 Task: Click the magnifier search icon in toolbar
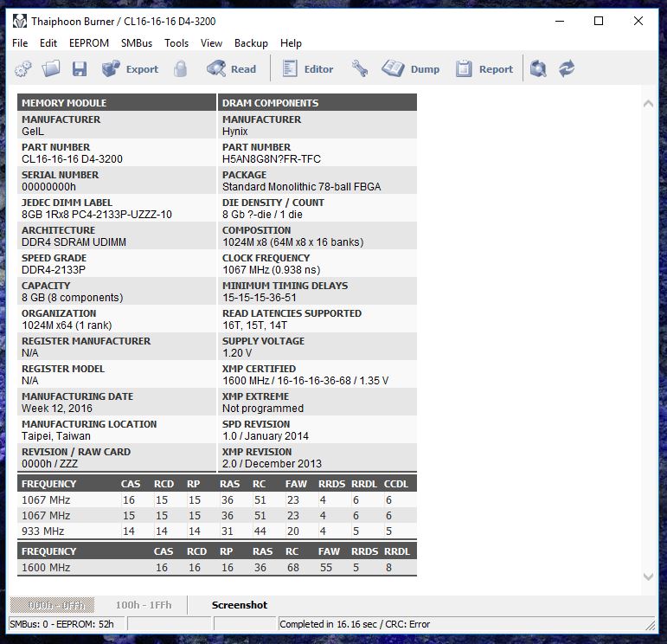click(x=538, y=68)
